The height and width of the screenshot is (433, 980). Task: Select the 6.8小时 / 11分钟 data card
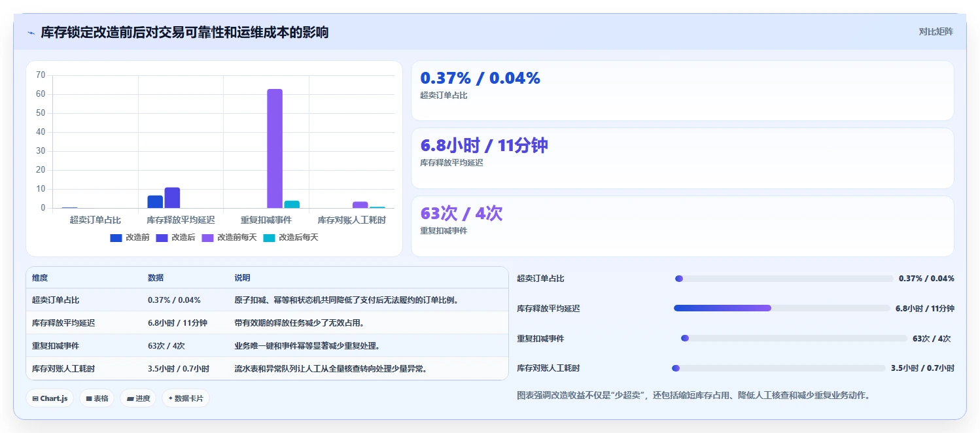682,158
